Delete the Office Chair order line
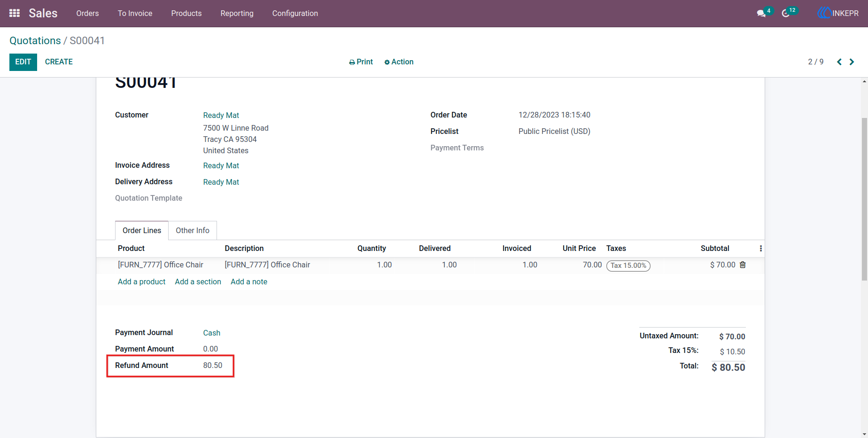 [x=743, y=265]
